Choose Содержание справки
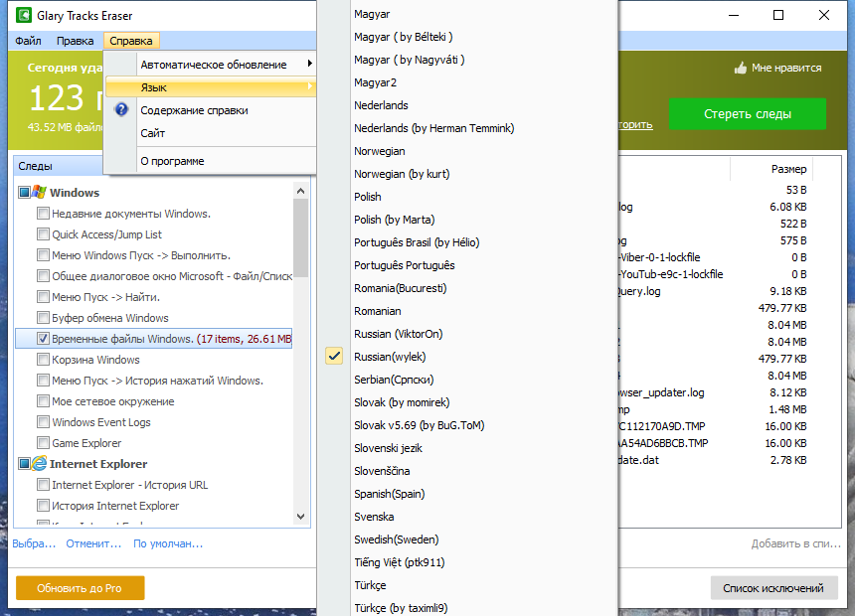Image resolution: width=855 pixels, height=616 pixels. point(211,110)
